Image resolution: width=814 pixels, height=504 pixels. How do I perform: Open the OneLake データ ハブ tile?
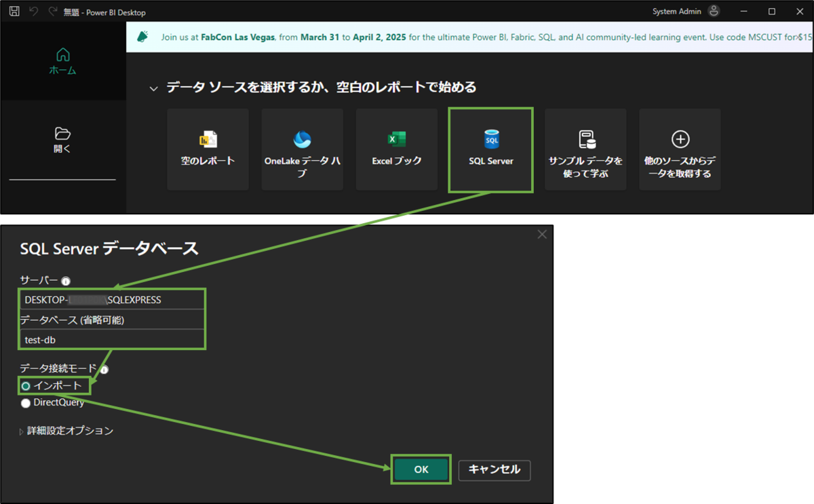(303, 149)
